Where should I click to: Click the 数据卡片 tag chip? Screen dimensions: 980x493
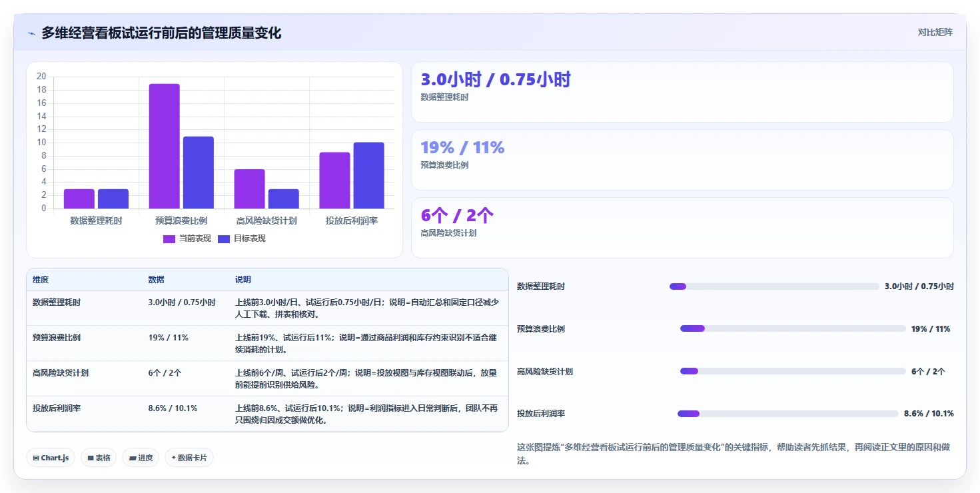[189, 458]
